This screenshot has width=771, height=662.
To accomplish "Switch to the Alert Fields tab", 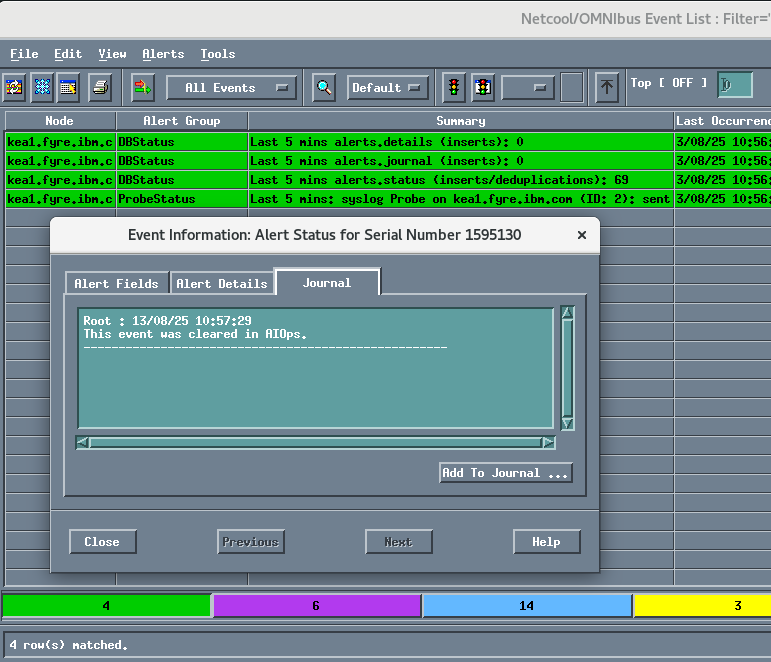I will point(117,283).
